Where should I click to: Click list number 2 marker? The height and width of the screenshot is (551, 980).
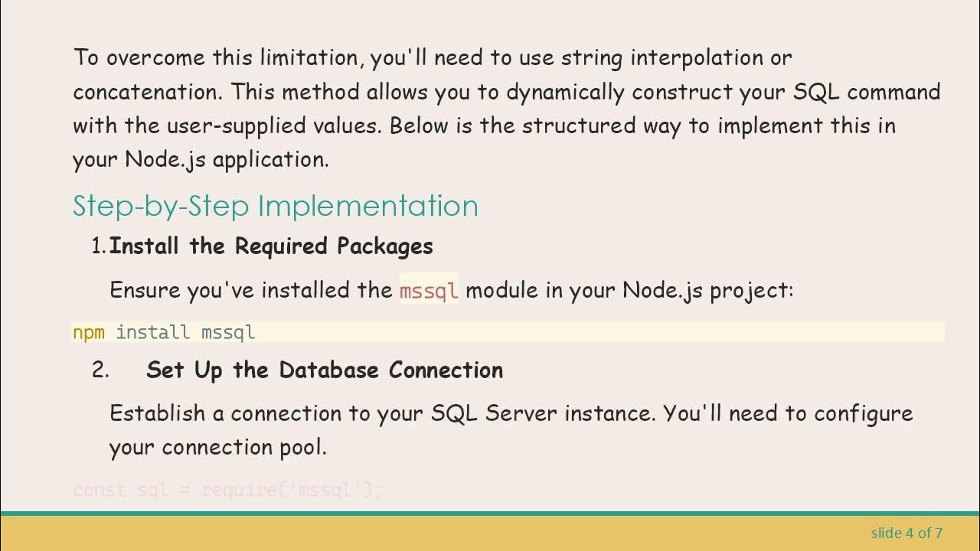point(100,370)
